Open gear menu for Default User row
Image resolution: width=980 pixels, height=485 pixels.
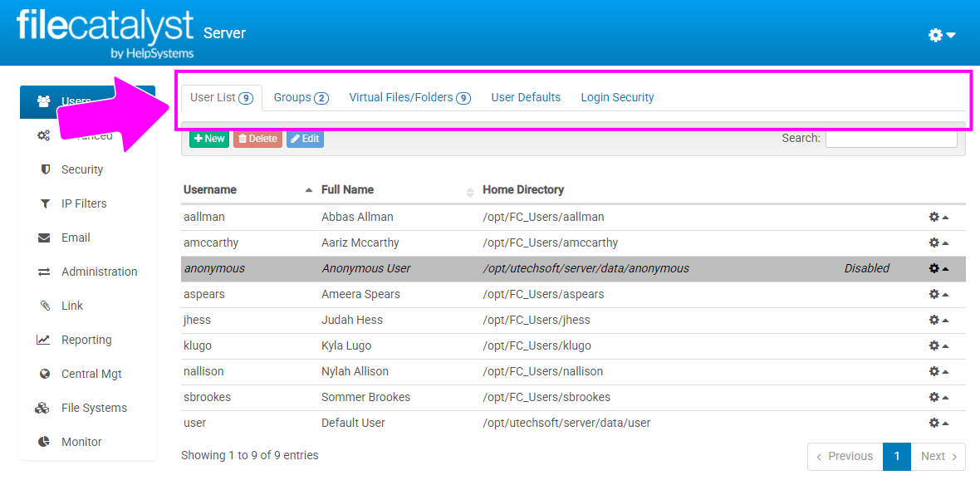(938, 423)
